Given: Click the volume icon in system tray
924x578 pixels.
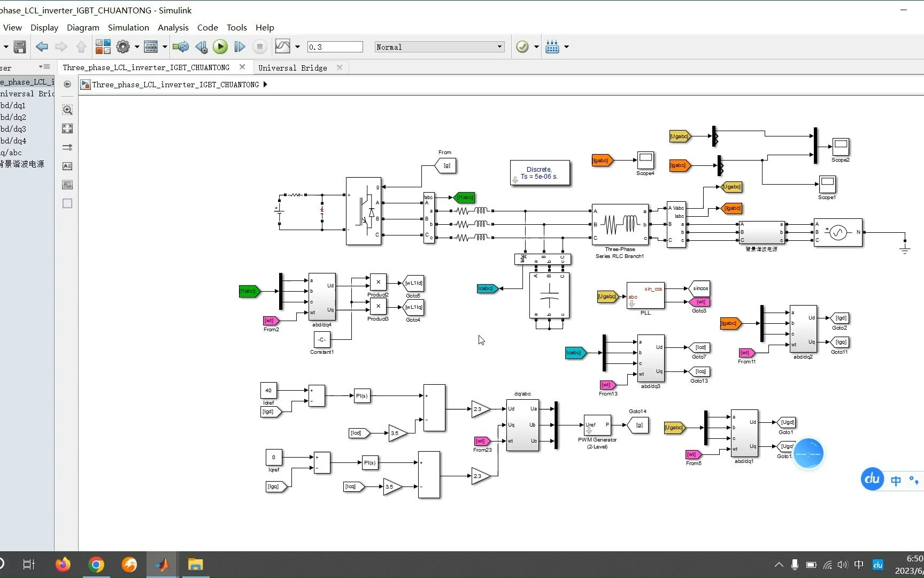Looking at the screenshot, I should click(x=843, y=565).
